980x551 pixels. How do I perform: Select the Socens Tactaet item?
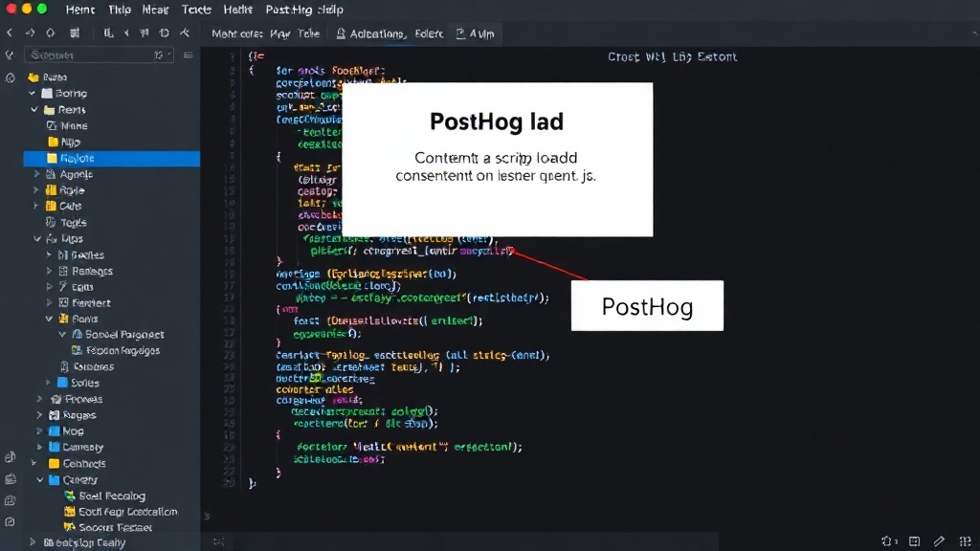point(116,528)
